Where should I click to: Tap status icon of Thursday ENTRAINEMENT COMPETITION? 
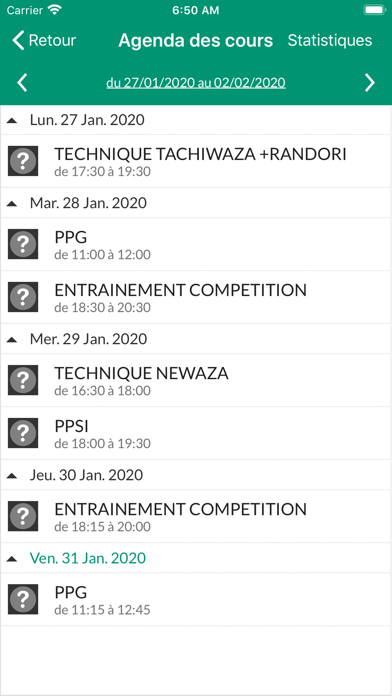pyautogui.click(x=23, y=516)
